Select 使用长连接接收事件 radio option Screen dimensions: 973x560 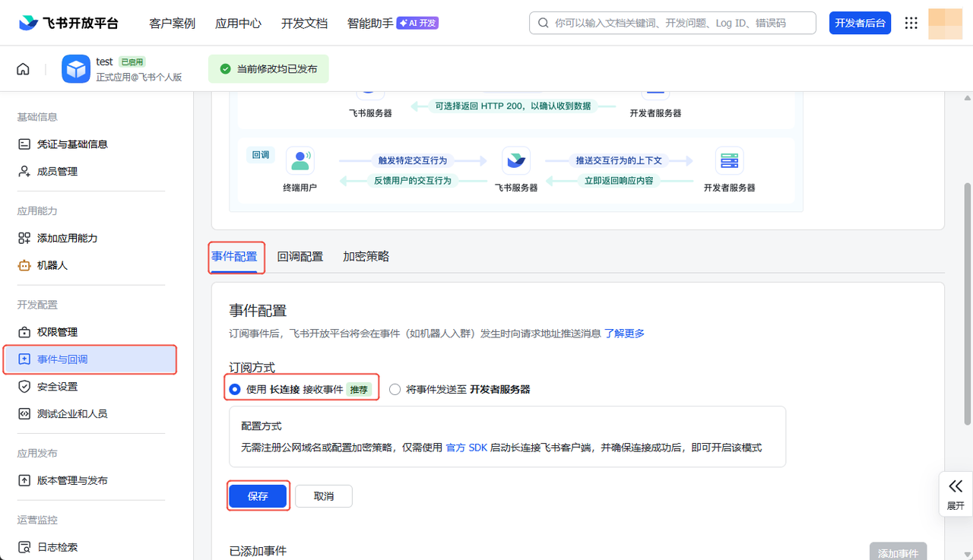(x=235, y=390)
